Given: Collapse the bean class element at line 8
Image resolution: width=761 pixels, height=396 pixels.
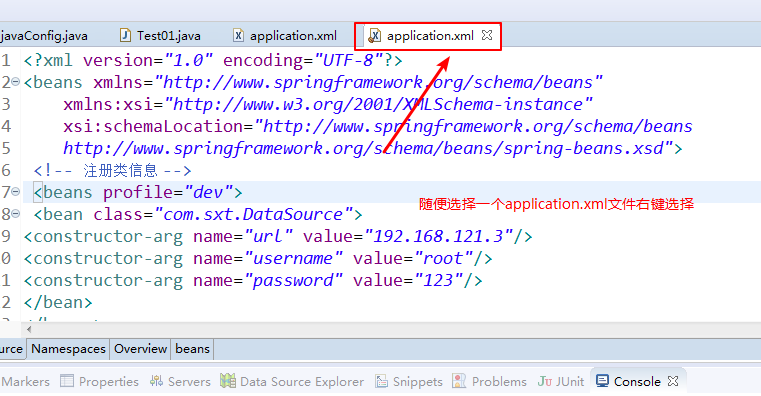Looking at the screenshot, I should pos(16,214).
